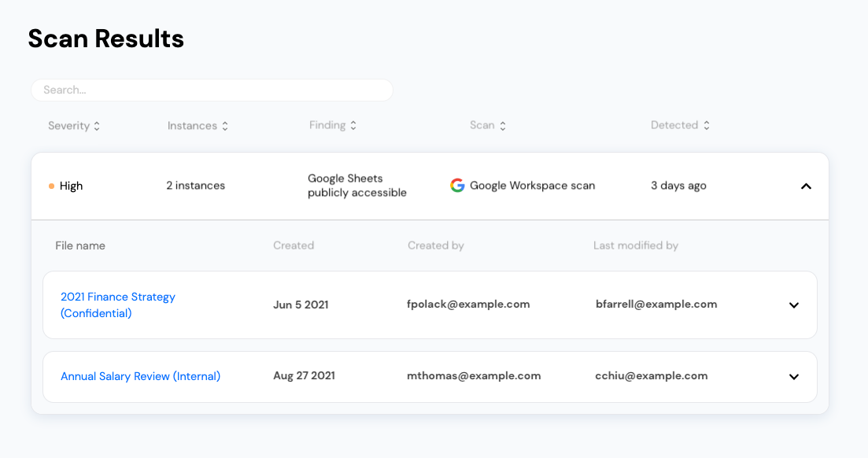The image size is (868, 458).
Task: Click the 2 instances count
Action: point(195,186)
